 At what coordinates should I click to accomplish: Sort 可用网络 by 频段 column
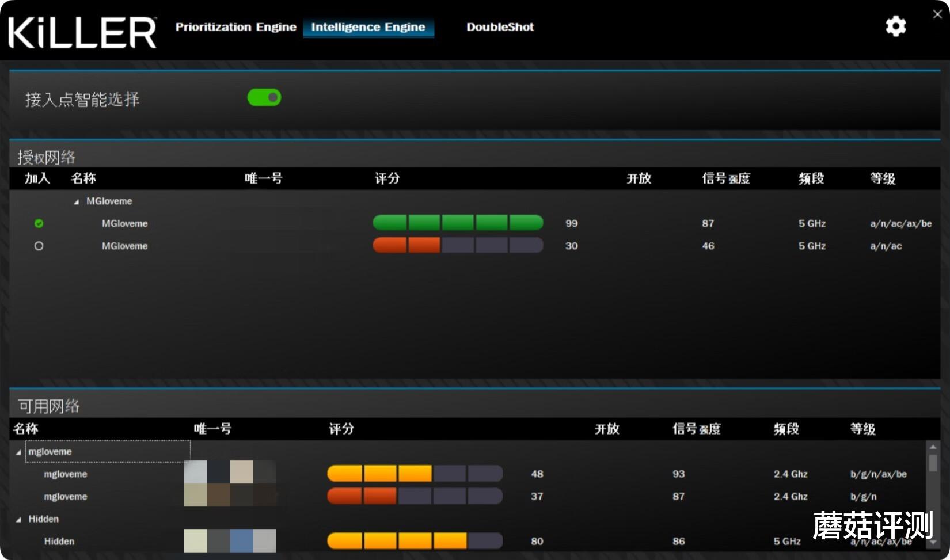(x=786, y=429)
